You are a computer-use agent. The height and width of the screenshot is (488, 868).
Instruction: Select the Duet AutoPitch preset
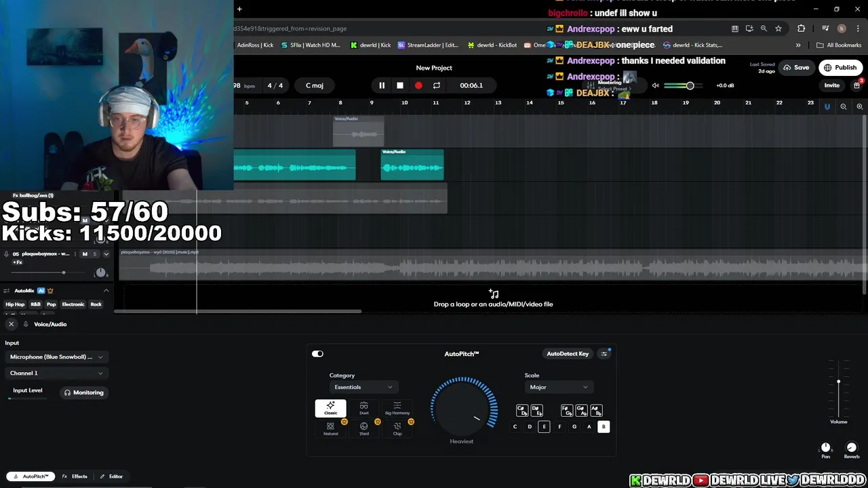tap(364, 408)
